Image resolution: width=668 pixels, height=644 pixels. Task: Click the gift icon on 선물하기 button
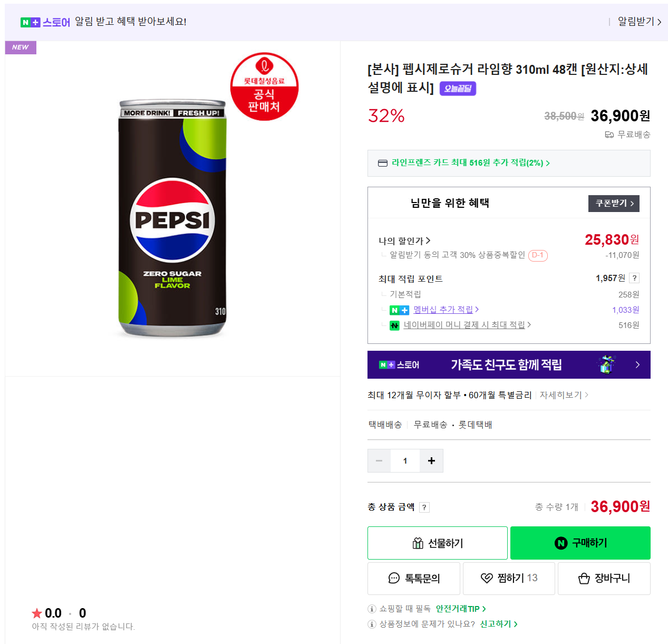418,543
